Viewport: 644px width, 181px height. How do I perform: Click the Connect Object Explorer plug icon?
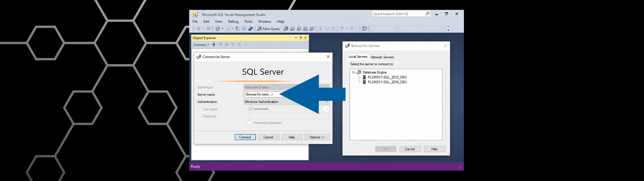214,45
